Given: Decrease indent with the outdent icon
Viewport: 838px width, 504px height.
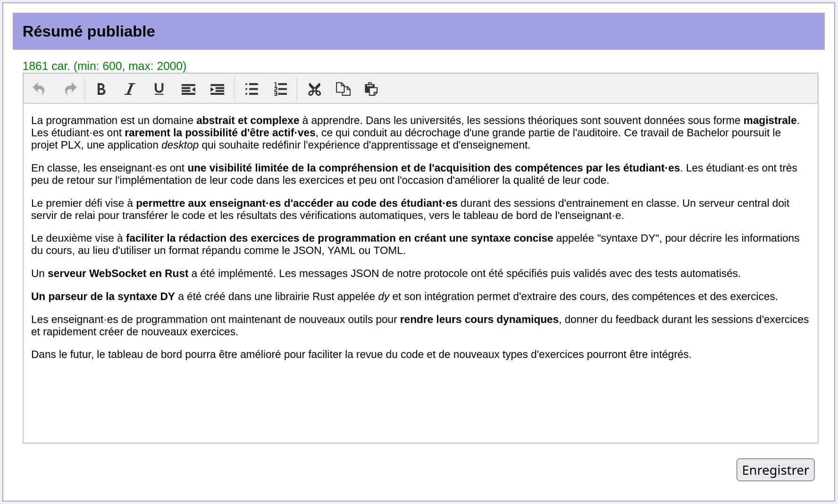Looking at the screenshot, I should [x=188, y=89].
